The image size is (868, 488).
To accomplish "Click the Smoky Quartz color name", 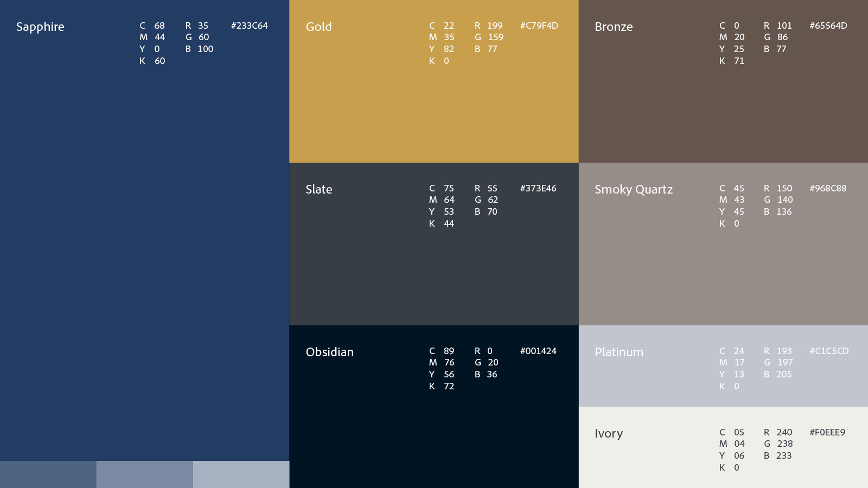I will click(x=634, y=190).
